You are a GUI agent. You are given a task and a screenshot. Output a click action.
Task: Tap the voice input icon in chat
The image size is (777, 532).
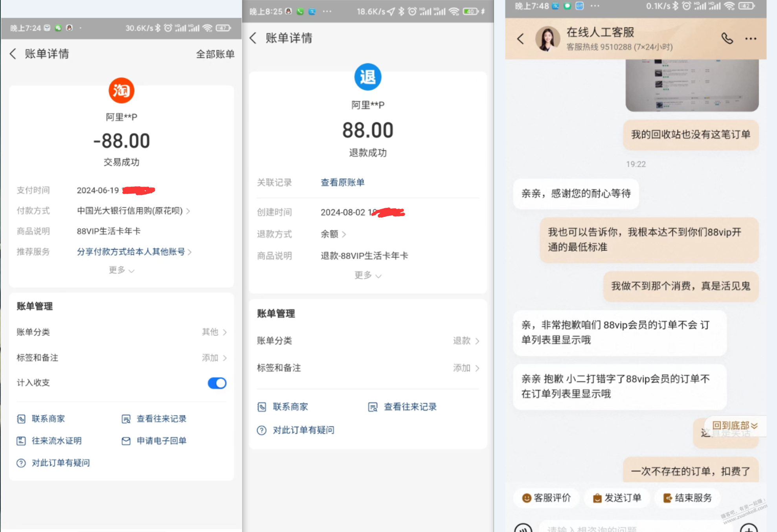coord(523,528)
